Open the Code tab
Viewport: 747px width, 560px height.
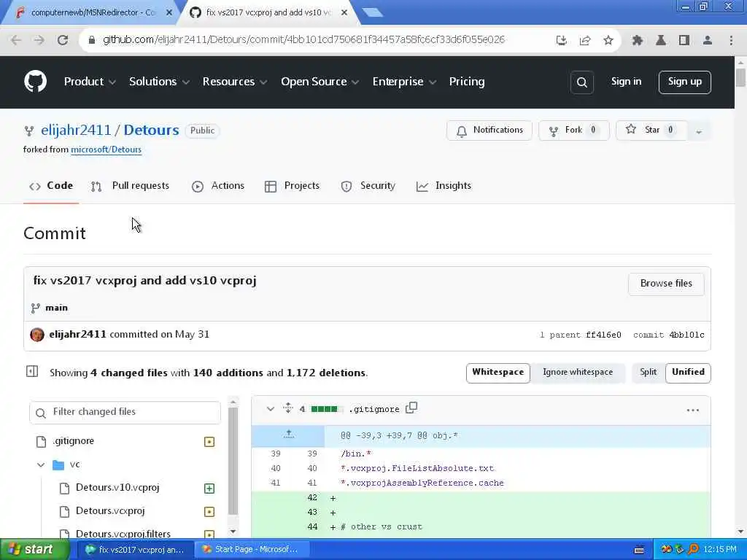pyautogui.click(x=51, y=186)
